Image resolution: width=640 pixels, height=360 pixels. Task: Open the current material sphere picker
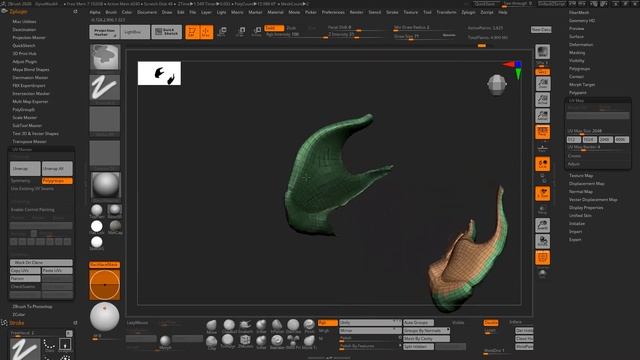105,185
